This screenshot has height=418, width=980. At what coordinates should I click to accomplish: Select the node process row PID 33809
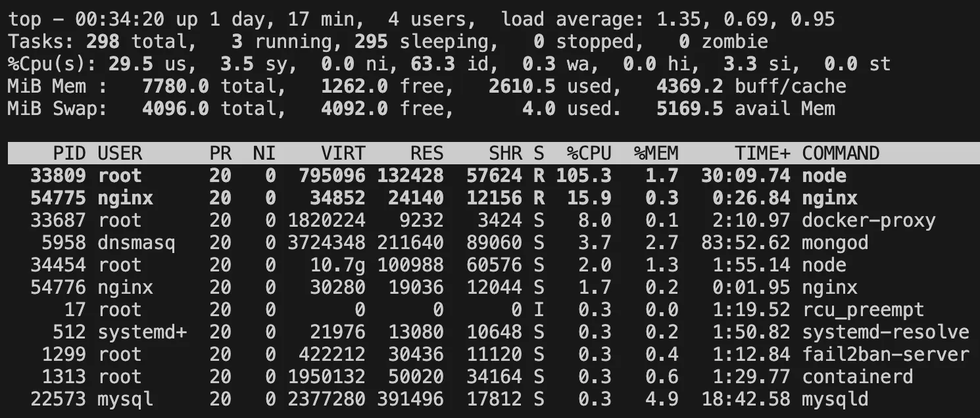(490, 176)
